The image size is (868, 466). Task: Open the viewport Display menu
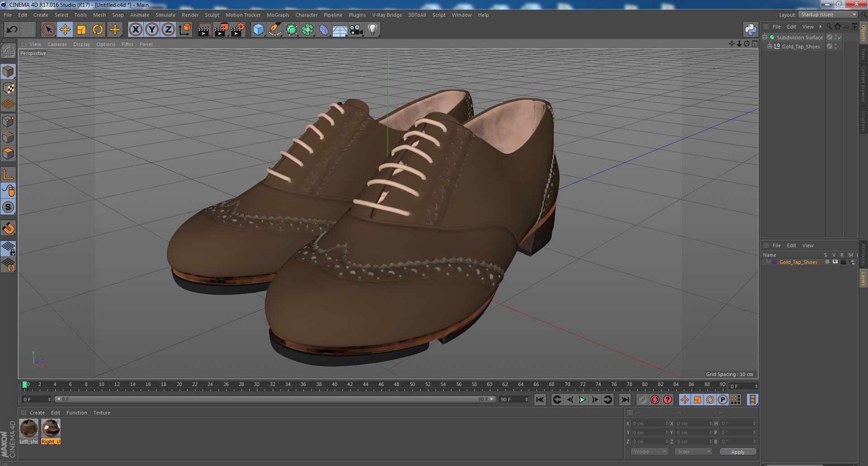pyautogui.click(x=81, y=44)
